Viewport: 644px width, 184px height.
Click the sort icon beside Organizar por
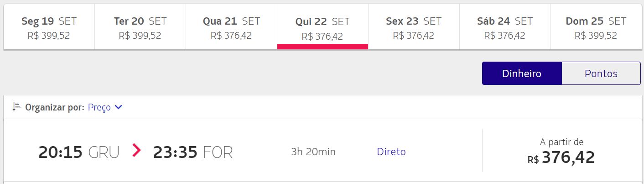(x=17, y=107)
